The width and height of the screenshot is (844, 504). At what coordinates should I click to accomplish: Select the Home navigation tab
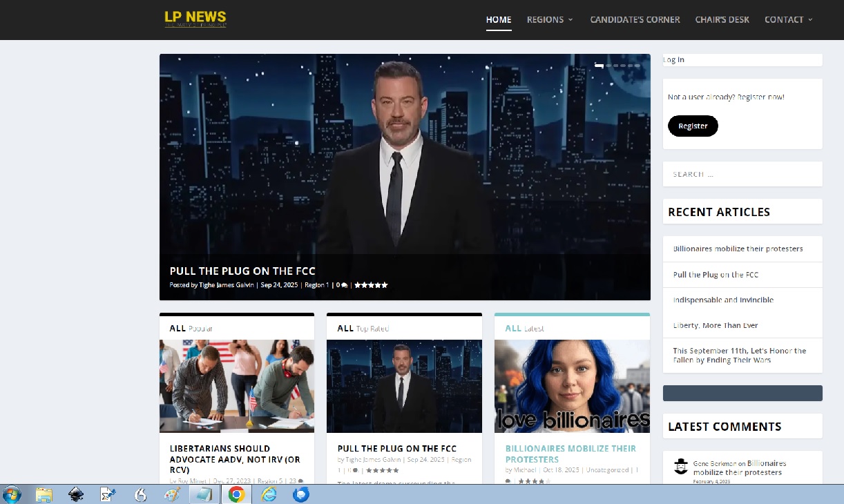point(498,19)
